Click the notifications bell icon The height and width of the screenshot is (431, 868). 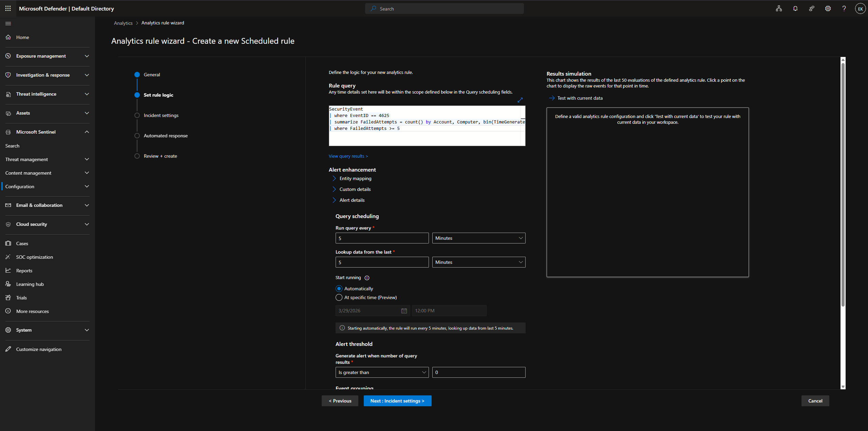coord(795,8)
